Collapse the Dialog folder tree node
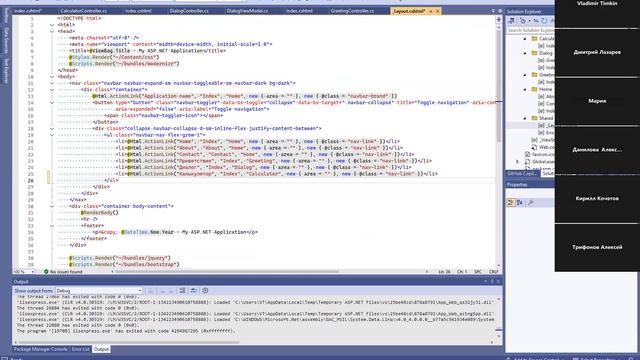The image size is (640, 360). (x=525, y=53)
